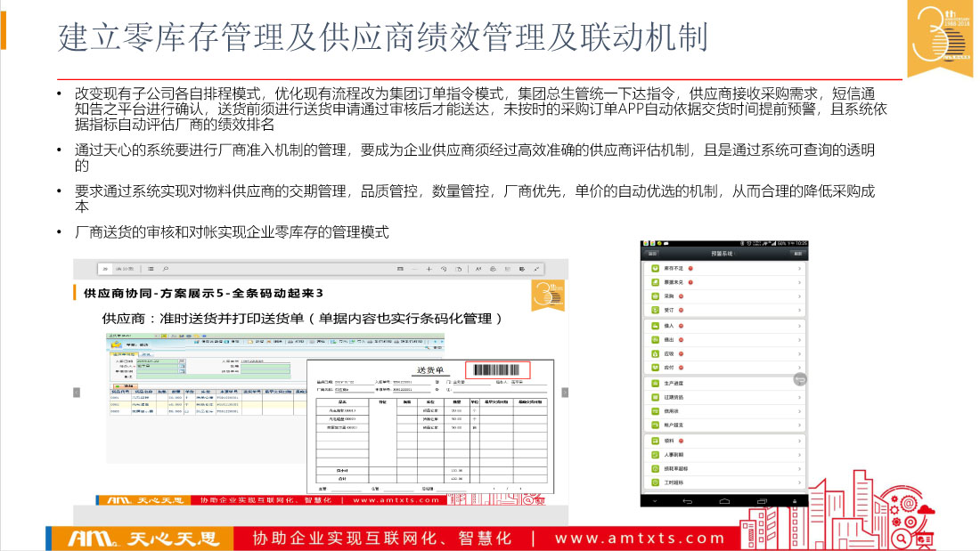This screenshot has height=551, width=980.
Task: Click the zoom in plus icon in PDF toolbar
Action: pos(429,268)
